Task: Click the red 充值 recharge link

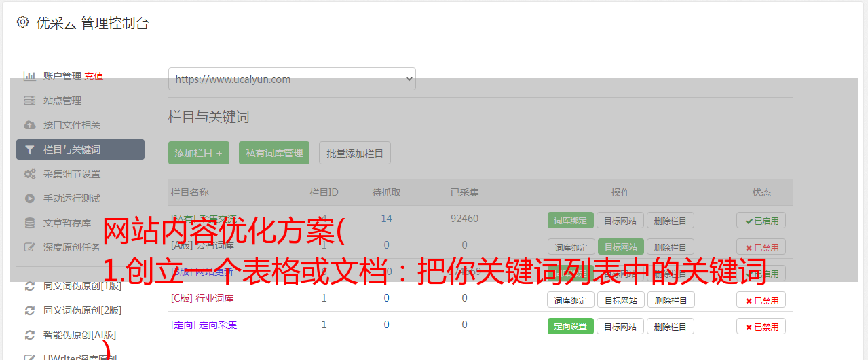Action: coord(94,76)
